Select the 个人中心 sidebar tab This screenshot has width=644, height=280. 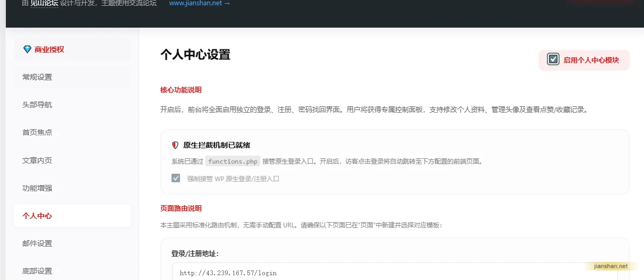[72, 216]
